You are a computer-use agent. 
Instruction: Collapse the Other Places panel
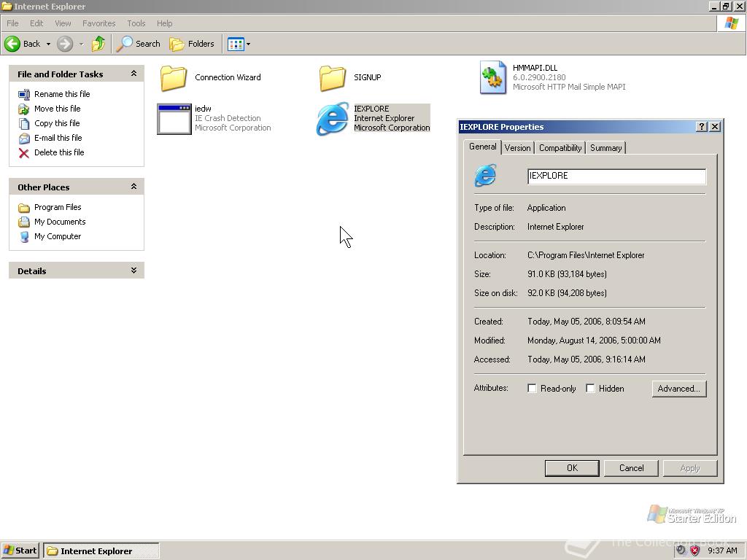(x=134, y=186)
